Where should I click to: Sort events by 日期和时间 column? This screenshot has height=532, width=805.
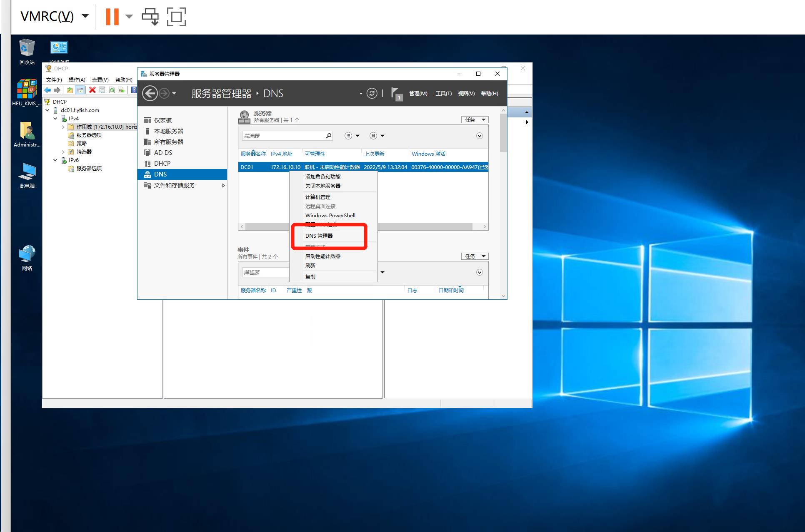coord(451,290)
